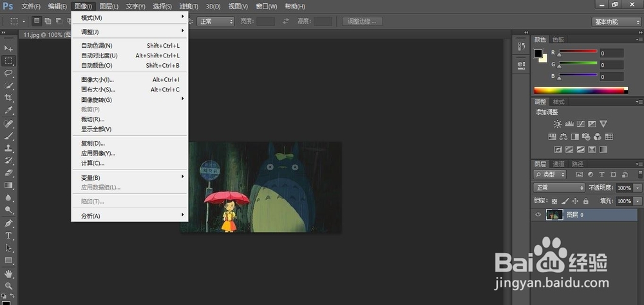The width and height of the screenshot is (644, 305).
Task: Select the Horizontal Type tool
Action: click(8, 235)
